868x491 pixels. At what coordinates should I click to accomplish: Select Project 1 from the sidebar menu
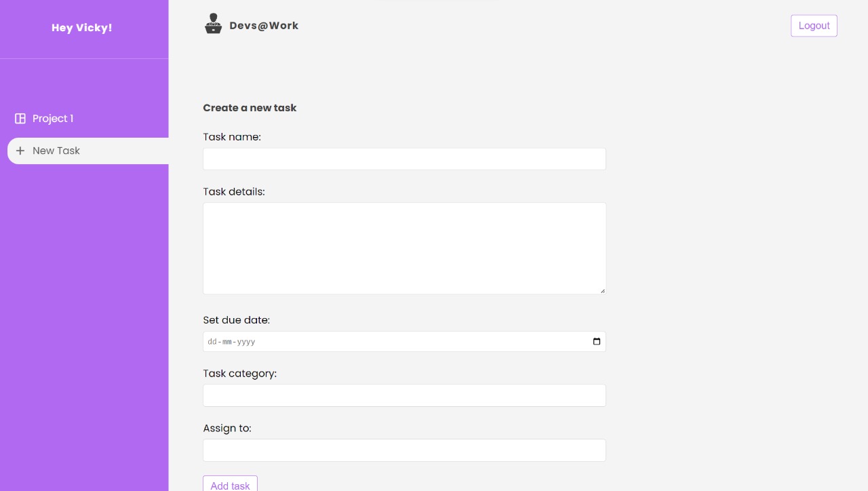(x=52, y=118)
